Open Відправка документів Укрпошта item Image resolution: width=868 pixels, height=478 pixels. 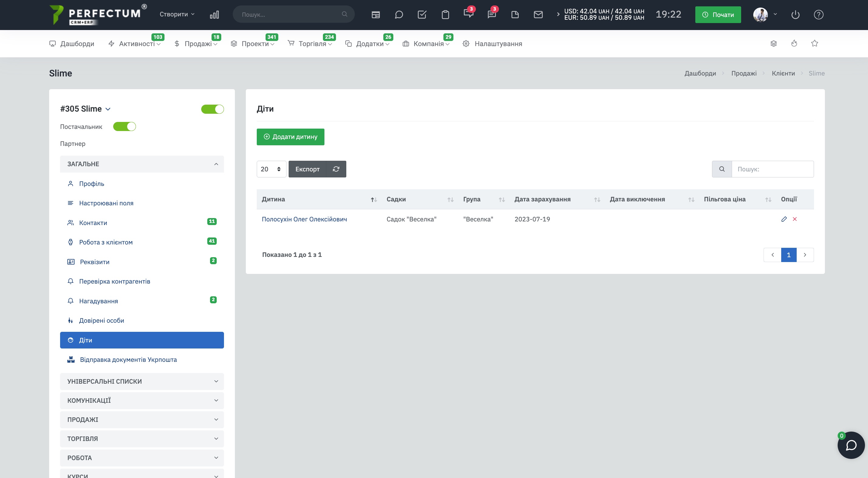click(142, 359)
